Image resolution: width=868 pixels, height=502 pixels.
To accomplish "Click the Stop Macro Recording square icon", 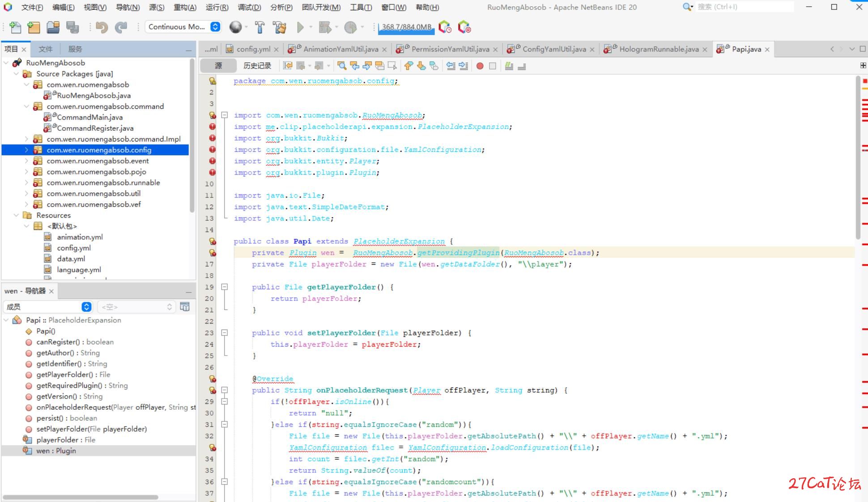I will [493, 66].
